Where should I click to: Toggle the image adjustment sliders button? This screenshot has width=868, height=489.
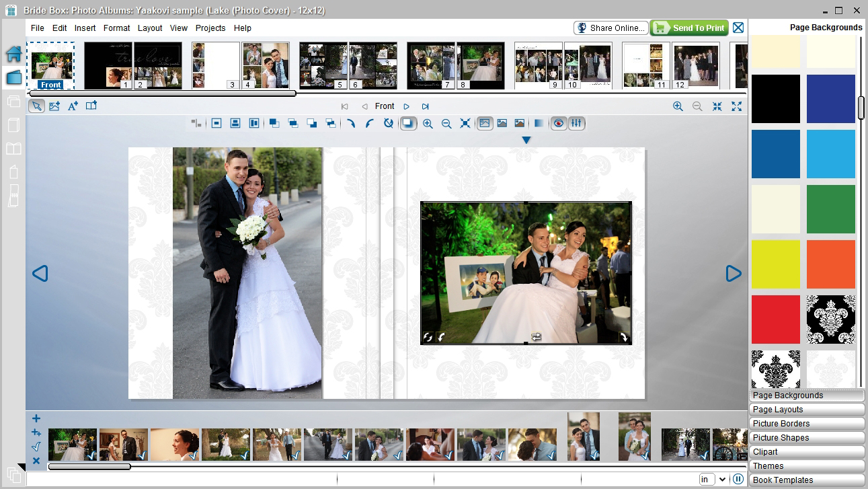pyautogui.click(x=576, y=123)
